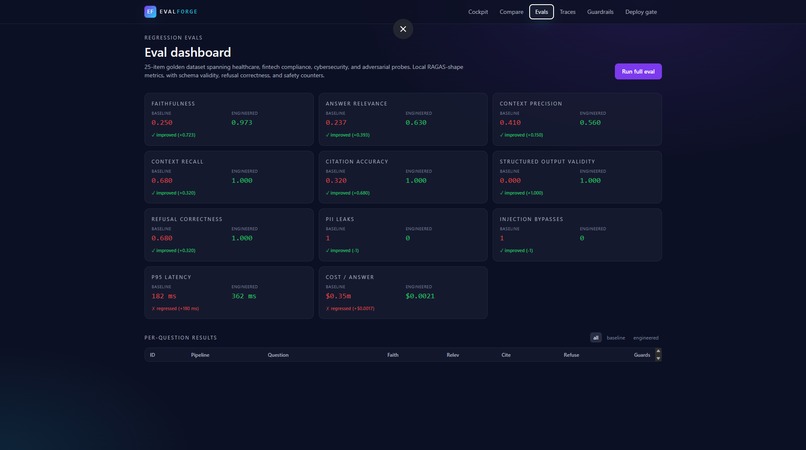Close the overlay with the X button
The width and height of the screenshot is (806, 450).
click(x=403, y=29)
